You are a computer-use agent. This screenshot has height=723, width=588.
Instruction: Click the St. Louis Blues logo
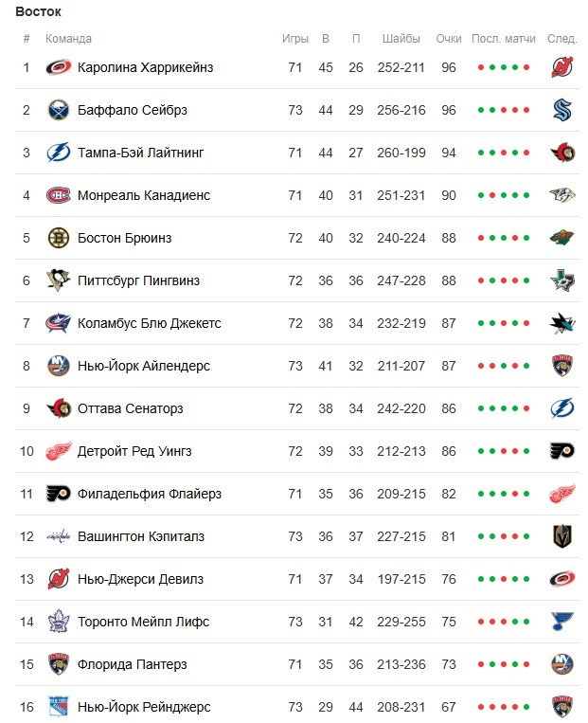point(562,622)
